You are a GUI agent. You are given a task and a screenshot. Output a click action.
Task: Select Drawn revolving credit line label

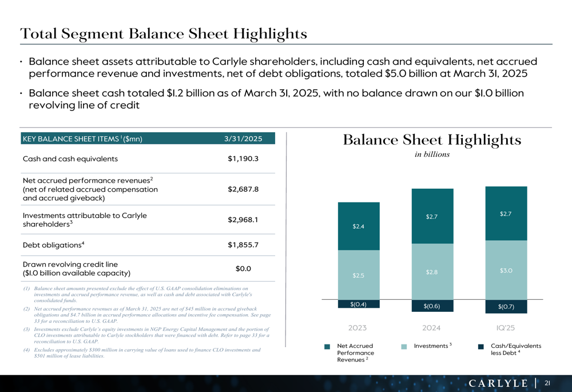[x=77, y=268]
